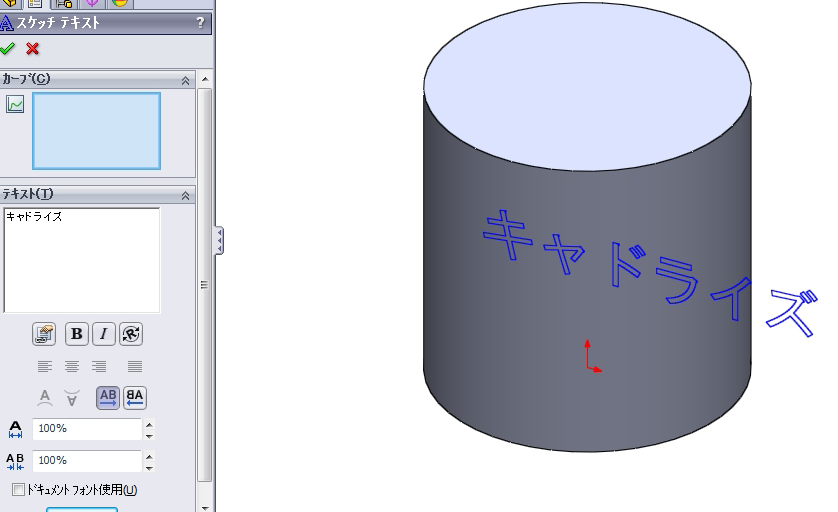This screenshot has width=838, height=512.
Task: Collapse the Curves (カーブ) section
Action: 185,80
